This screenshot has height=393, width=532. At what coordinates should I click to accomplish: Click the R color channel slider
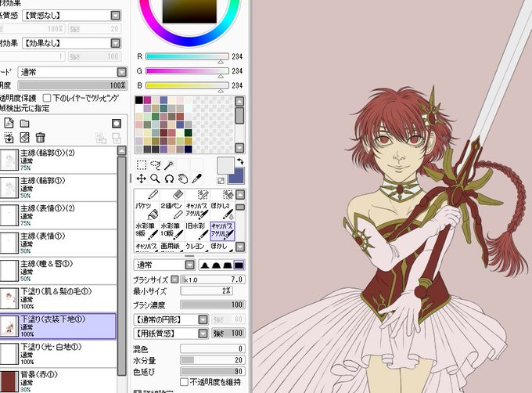point(187,56)
